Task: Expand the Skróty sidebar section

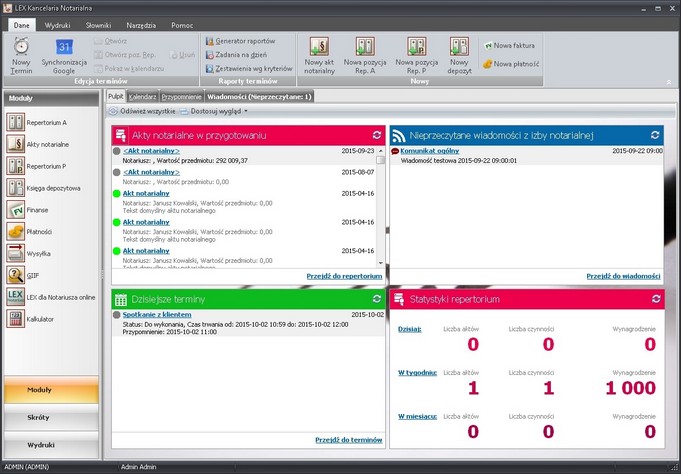Action: tap(51, 417)
